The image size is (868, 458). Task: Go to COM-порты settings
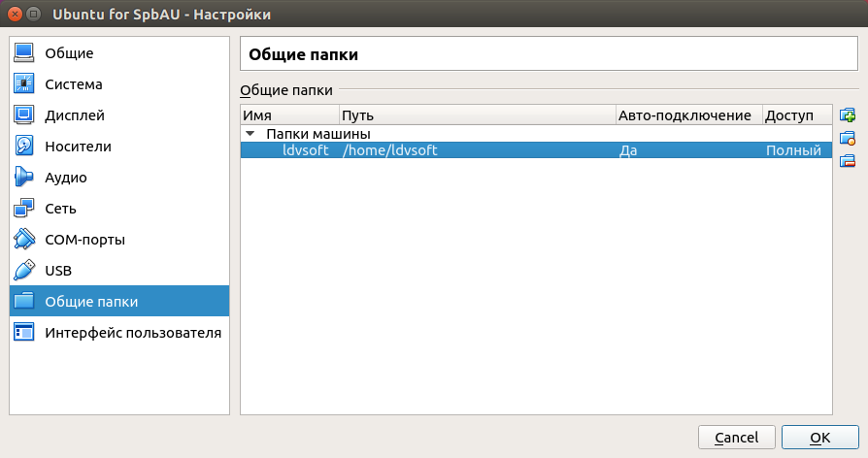click(84, 240)
